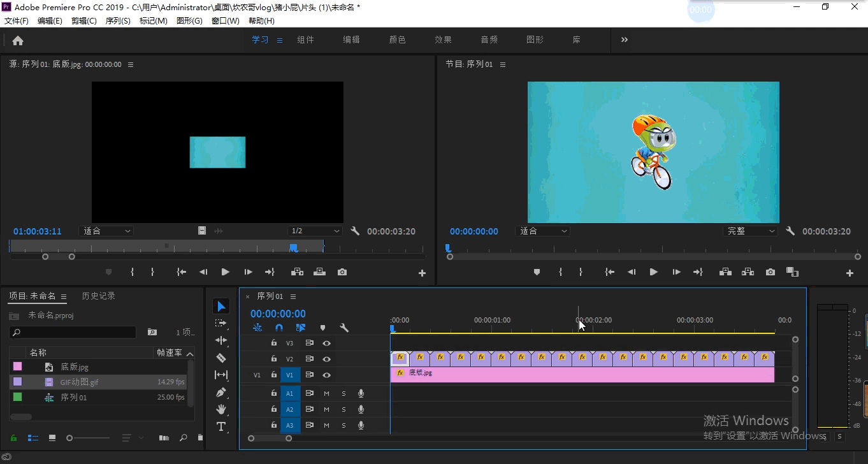Select the Selection arrow tool
Screen dimensions: 868x464
click(x=221, y=307)
